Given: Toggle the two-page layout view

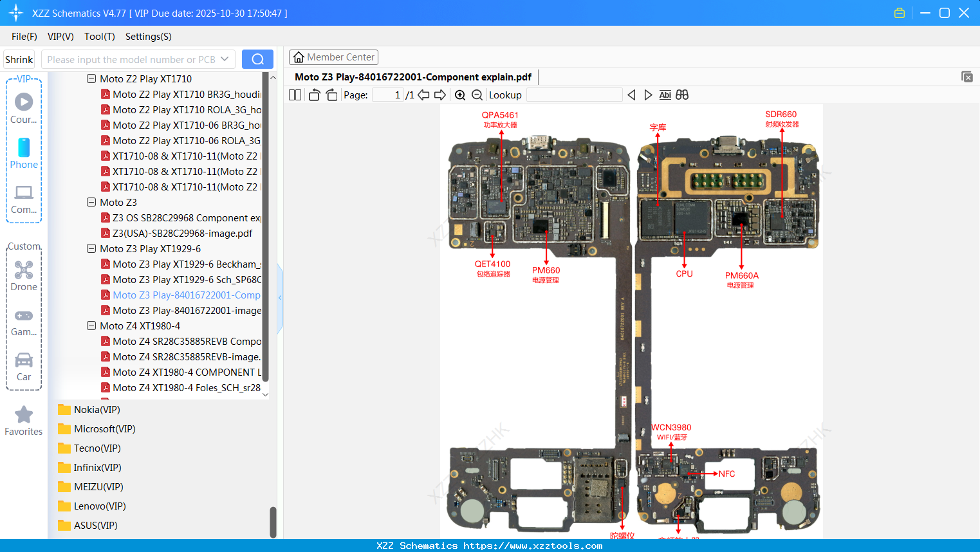Looking at the screenshot, I should click(x=294, y=95).
